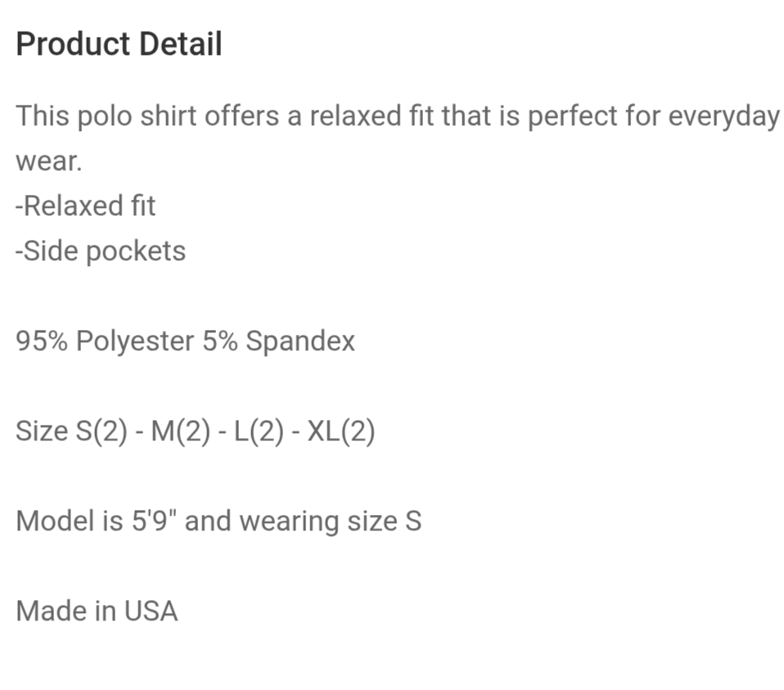Click the Product Detail heading
784x690 pixels.
(119, 44)
